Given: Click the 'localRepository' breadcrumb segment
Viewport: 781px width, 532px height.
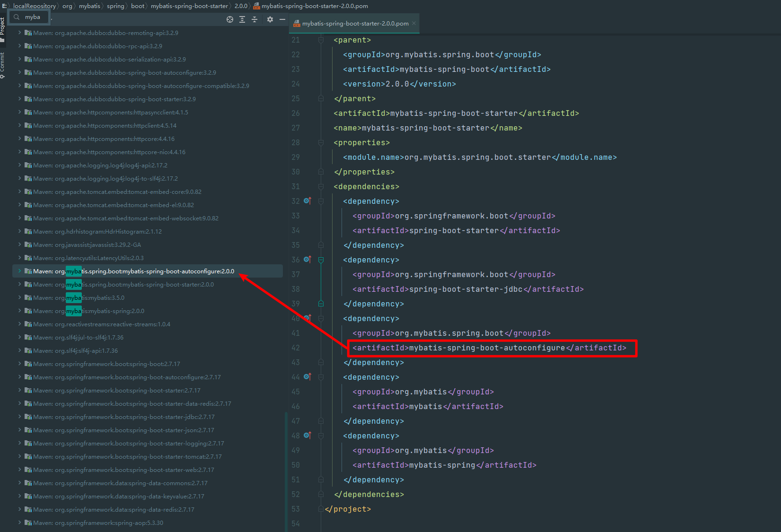Looking at the screenshot, I should coord(34,6).
